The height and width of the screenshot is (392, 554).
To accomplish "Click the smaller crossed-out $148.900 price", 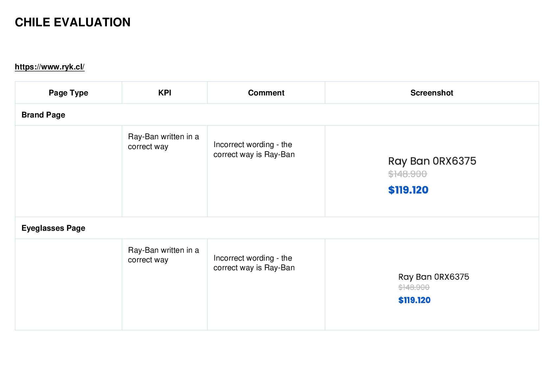I will [x=414, y=287].
